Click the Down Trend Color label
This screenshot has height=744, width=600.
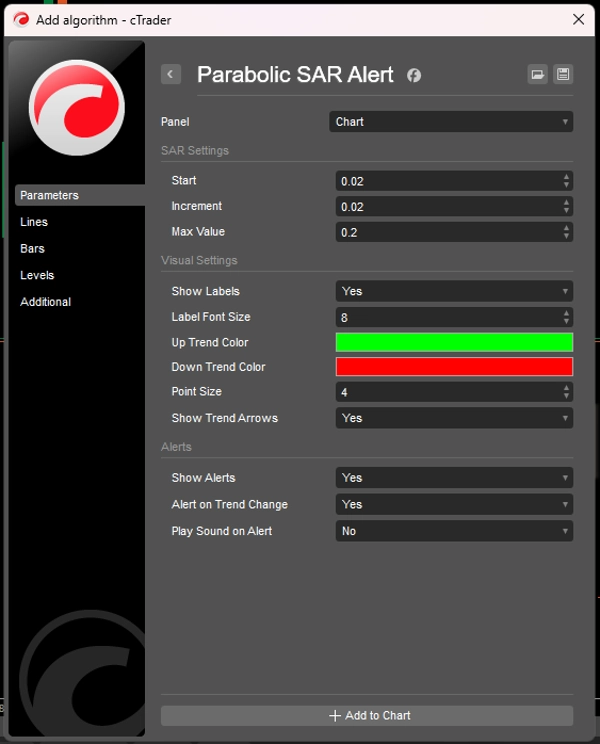click(218, 367)
